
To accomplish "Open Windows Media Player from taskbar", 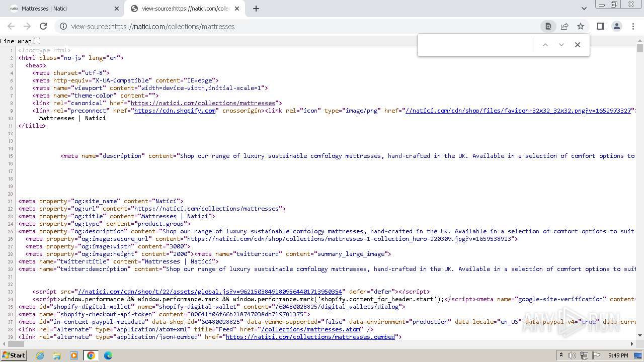I will [74, 355].
